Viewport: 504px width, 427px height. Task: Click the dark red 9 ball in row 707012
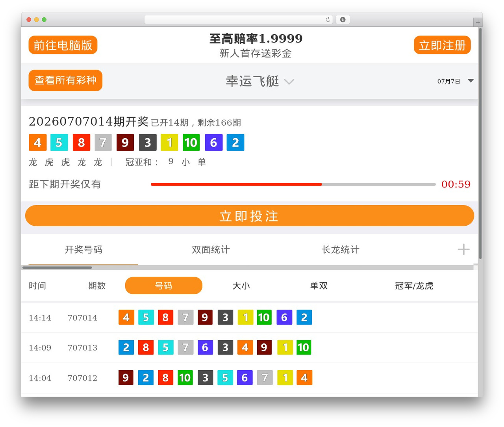coord(126,378)
